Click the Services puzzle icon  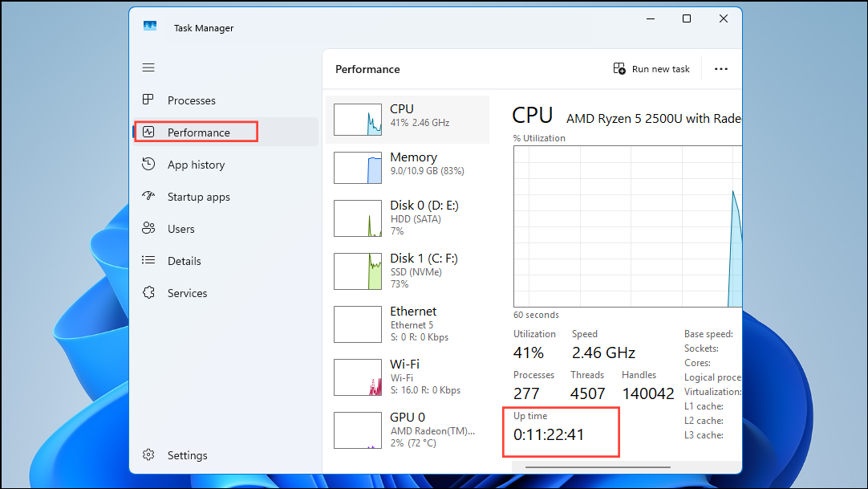148,292
